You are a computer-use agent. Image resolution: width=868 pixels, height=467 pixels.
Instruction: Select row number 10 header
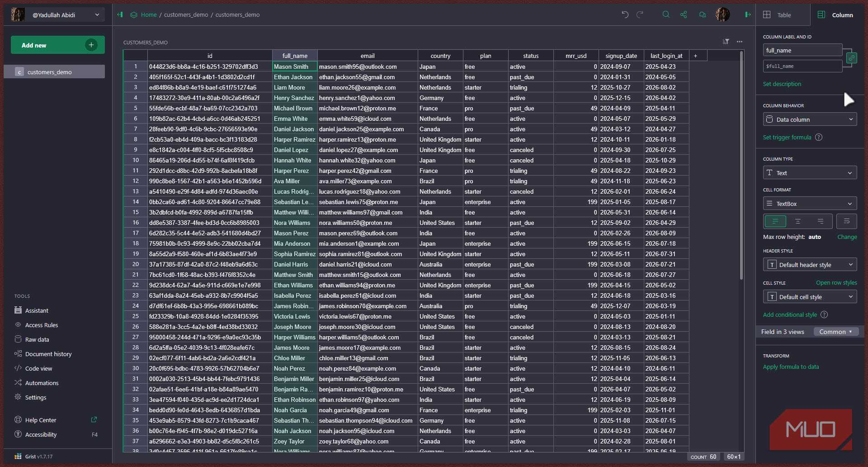[135, 160]
